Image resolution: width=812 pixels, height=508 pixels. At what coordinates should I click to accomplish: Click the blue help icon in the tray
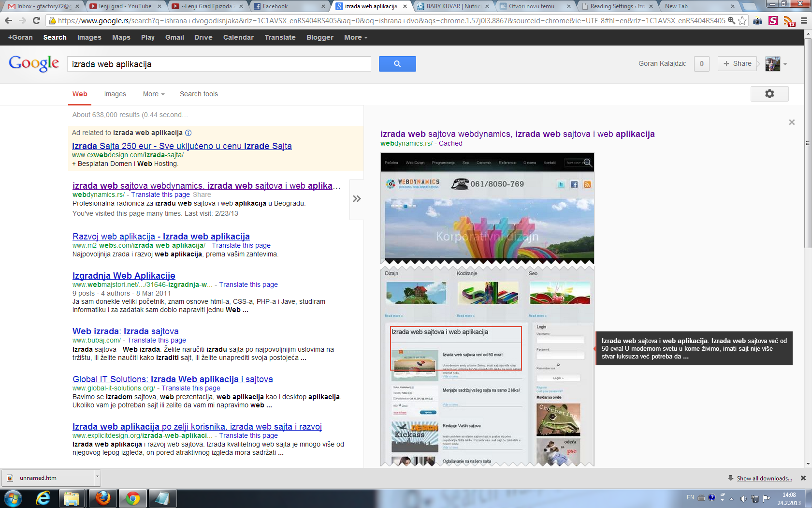(x=711, y=497)
